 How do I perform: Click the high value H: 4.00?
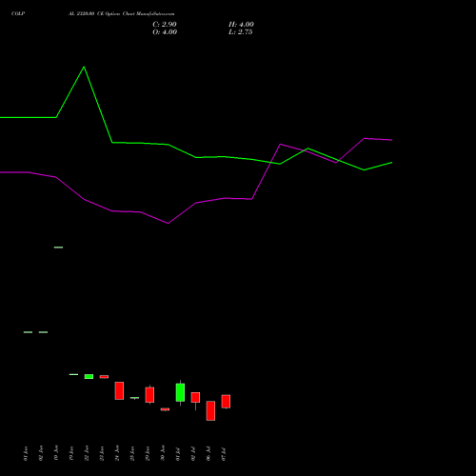(x=241, y=25)
